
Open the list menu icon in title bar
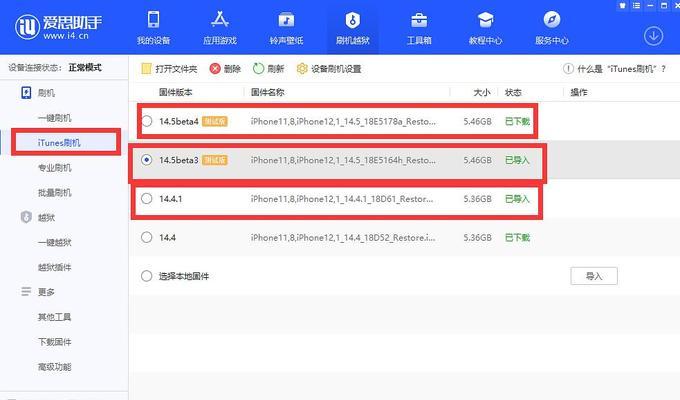[x=636, y=5]
